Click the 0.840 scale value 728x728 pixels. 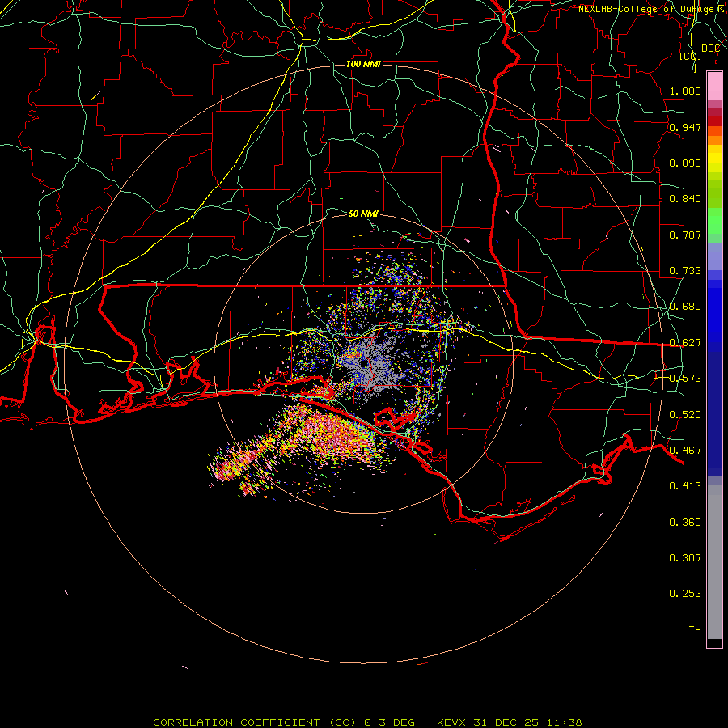coord(685,199)
